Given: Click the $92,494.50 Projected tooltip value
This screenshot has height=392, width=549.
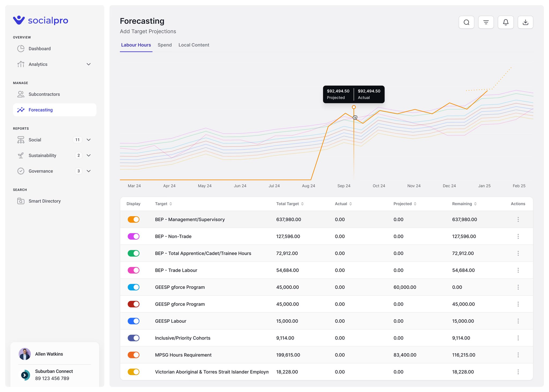Looking at the screenshot, I should (x=338, y=91).
